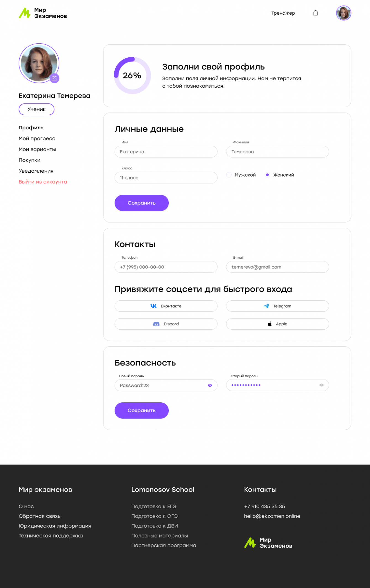Link the Discord account
The height and width of the screenshot is (588, 370).
[x=166, y=324]
